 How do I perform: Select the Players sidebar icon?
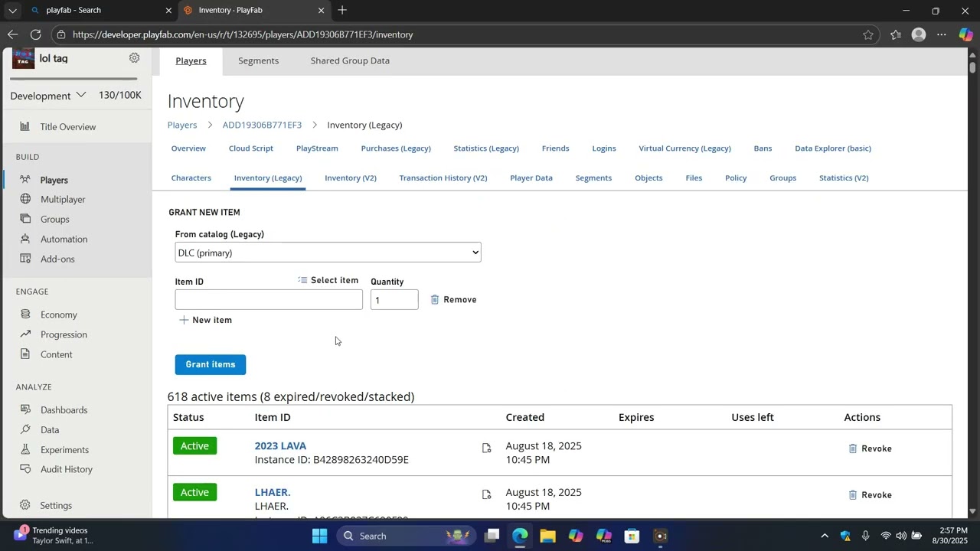[x=25, y=180]
